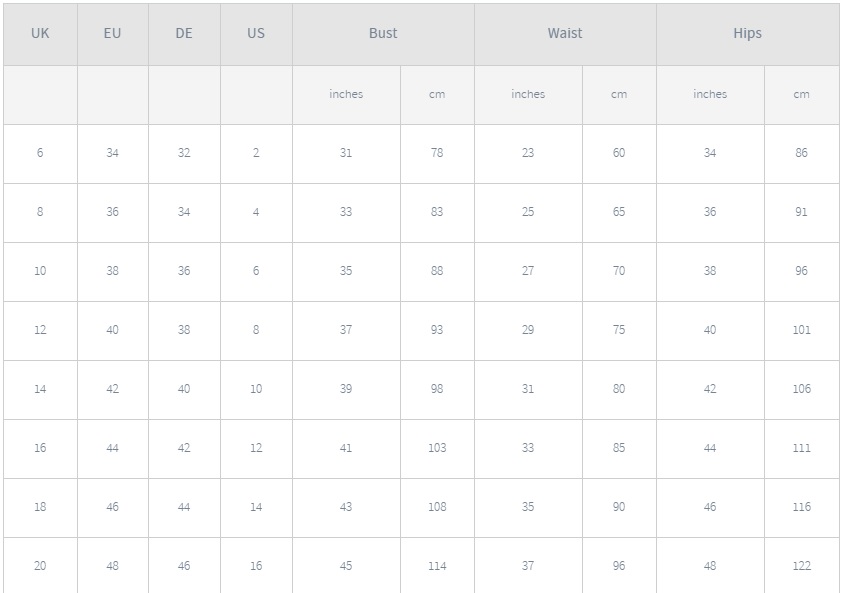Click the UK column header
This screenshot has height=593, width=843.
40,34
